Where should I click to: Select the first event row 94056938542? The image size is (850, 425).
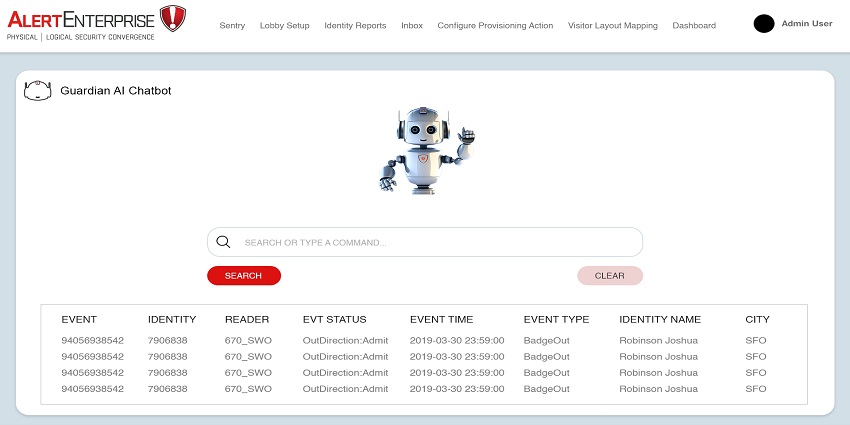(93, 340)
